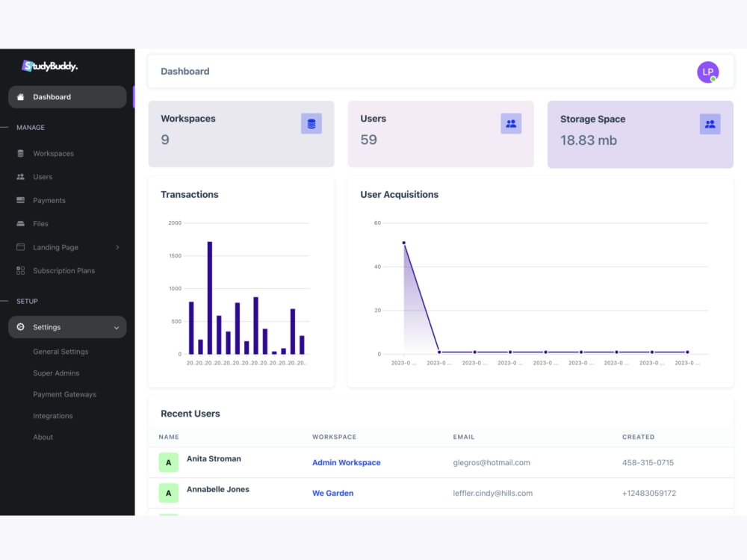Click the Users count 59

tap(368, 140)
